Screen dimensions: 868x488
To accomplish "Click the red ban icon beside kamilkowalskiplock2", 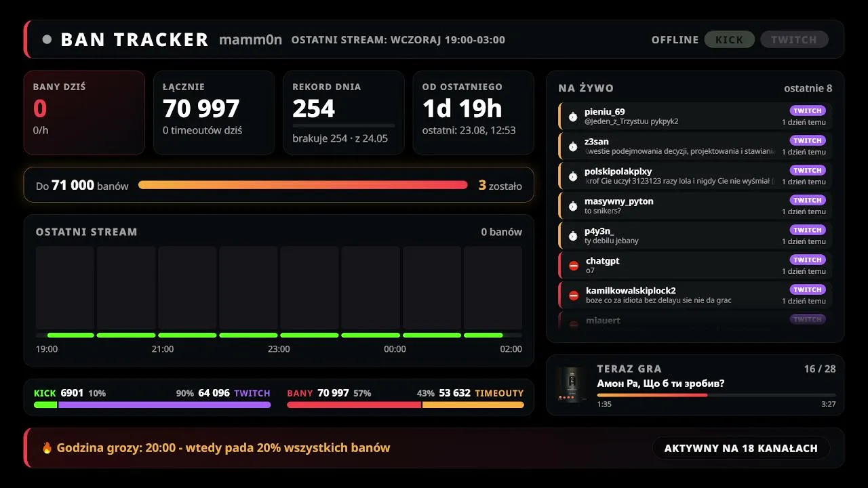I will [x=574, y=296].
